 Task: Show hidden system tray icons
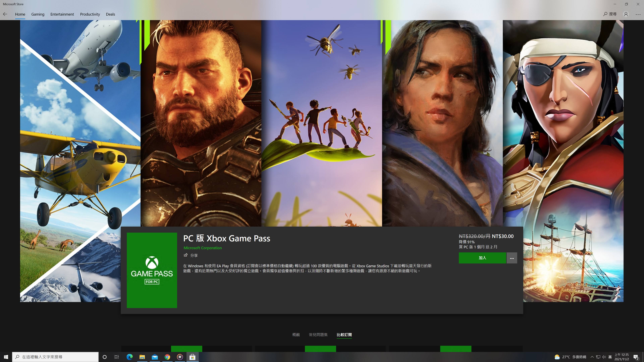pyautogui.click(x=592, y=357)
